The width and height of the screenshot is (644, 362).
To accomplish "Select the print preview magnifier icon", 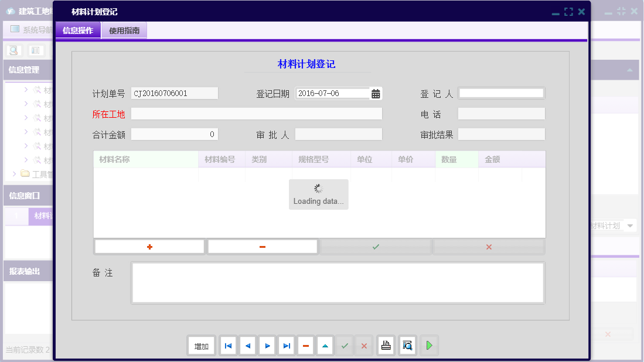I will (x=407, y=346).
